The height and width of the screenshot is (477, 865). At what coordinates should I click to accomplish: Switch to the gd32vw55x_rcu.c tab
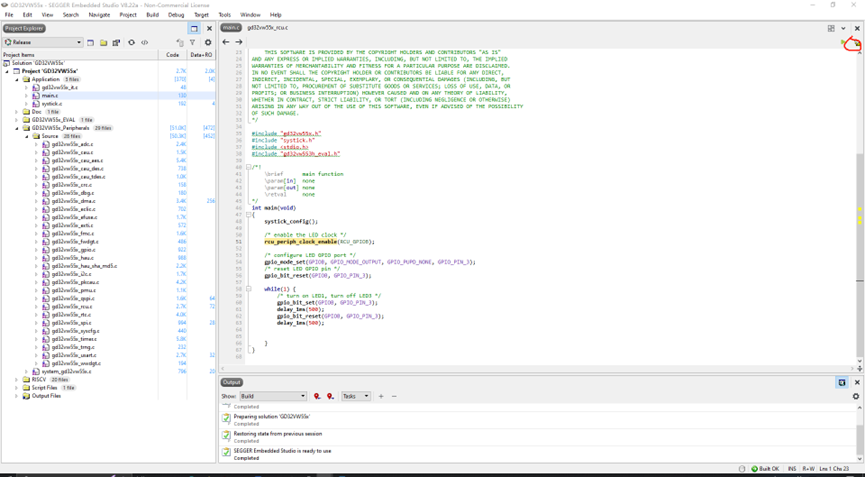(267, 28)
